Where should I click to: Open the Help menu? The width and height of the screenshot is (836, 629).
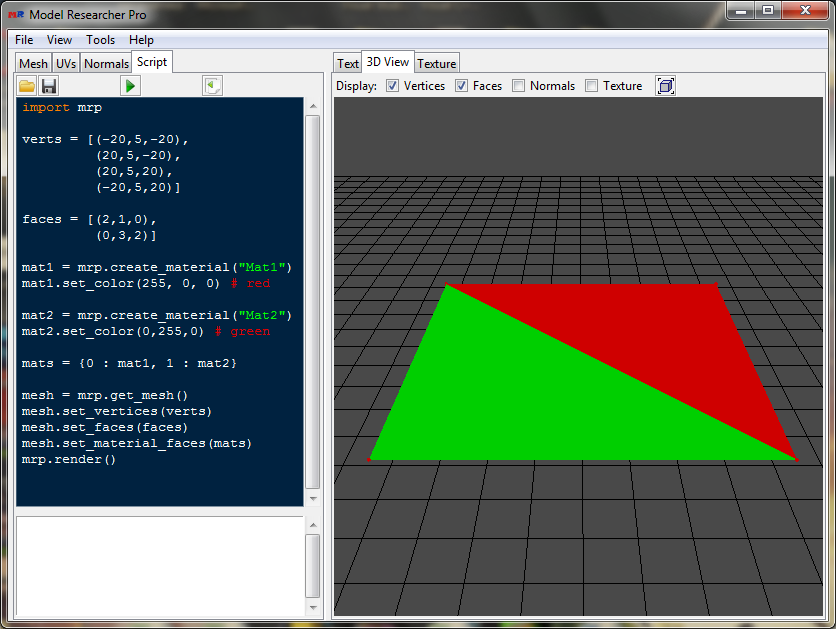tap(141, 40)
